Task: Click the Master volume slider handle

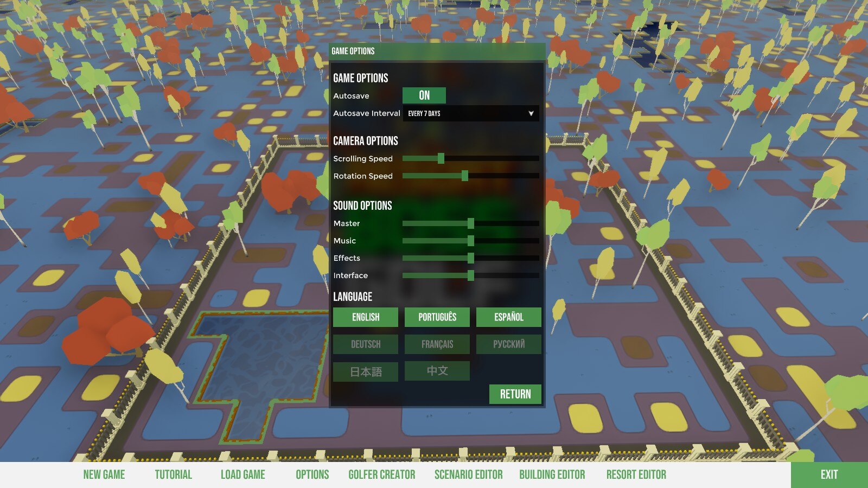Action: tap(470, 223)
